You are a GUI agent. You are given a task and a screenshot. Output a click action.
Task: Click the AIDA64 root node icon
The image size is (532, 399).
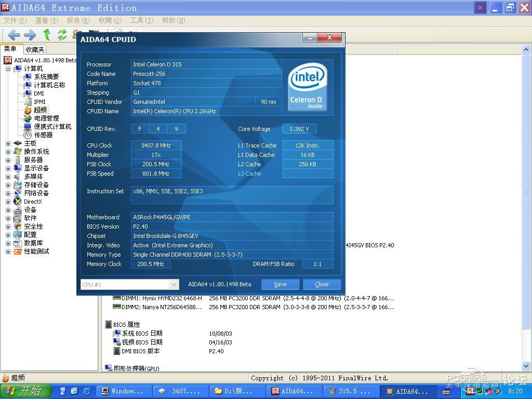pos(8,60)
